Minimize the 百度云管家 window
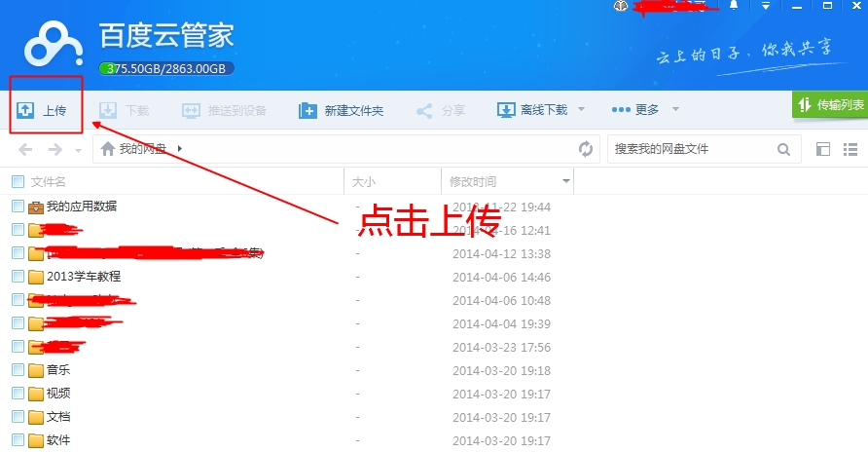868x452 pixels. [797, 6]
